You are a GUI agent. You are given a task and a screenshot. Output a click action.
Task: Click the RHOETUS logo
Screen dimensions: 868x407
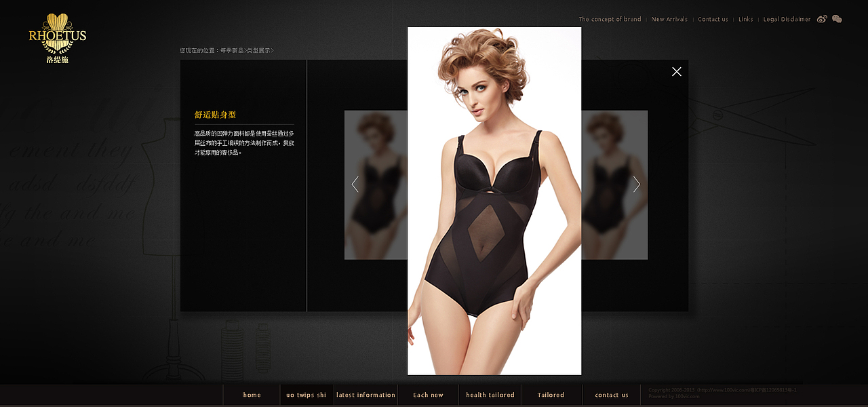coord(58,39)
